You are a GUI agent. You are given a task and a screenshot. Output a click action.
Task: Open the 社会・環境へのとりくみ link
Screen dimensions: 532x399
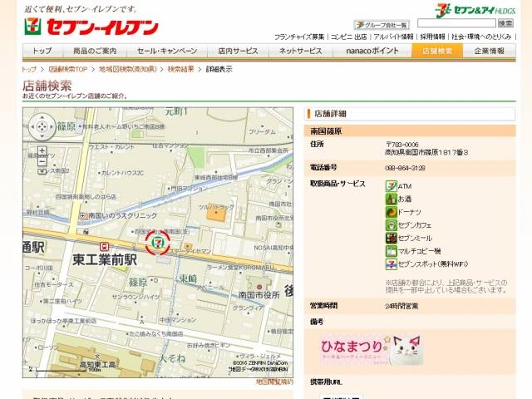tap(481, 37)
